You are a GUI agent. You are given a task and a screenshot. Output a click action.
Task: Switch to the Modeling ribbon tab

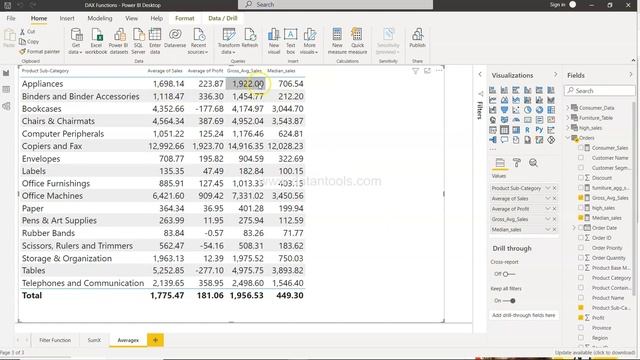point(100,18)
